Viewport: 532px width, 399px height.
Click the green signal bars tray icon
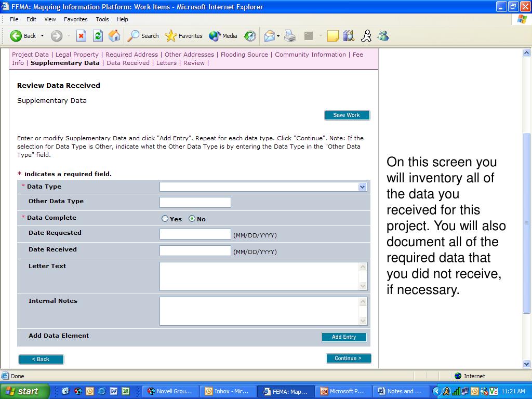click(456, 391)
